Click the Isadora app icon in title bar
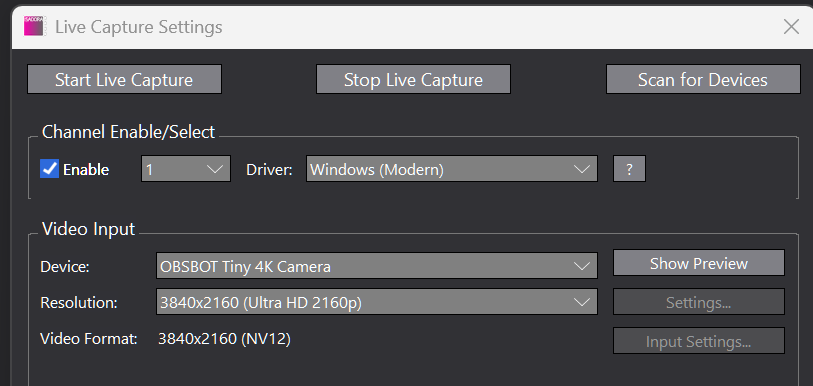 34,26
